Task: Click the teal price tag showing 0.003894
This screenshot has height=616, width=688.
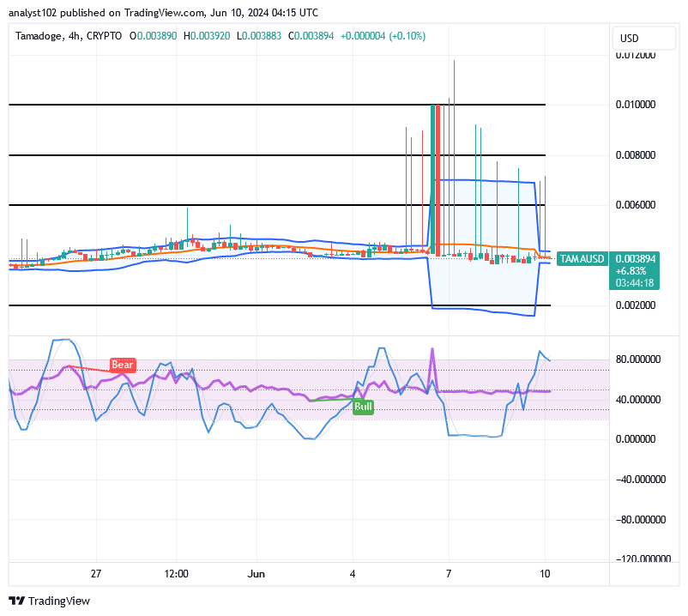Action: tap(636, 258)
